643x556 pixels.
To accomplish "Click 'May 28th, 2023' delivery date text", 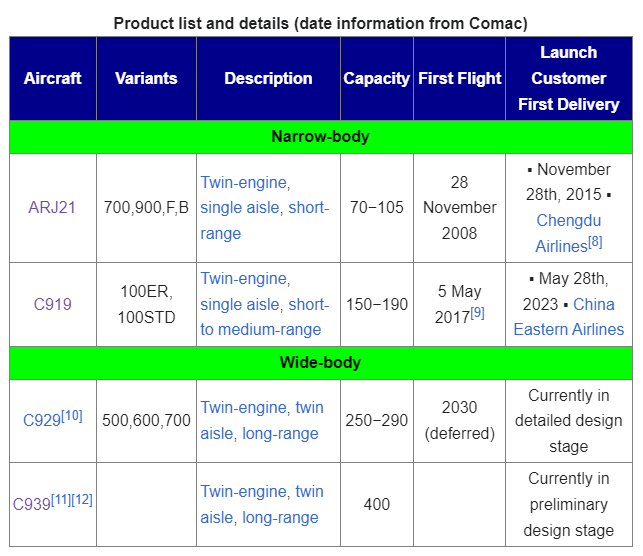I will point(566,292).
